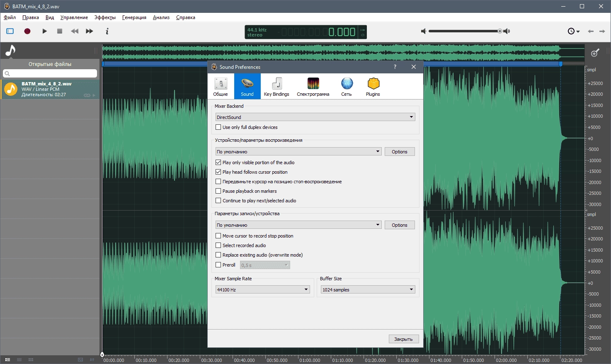Play the audio with the play button
The width and height of the screenshot is (611, 364).
[44, 31]
